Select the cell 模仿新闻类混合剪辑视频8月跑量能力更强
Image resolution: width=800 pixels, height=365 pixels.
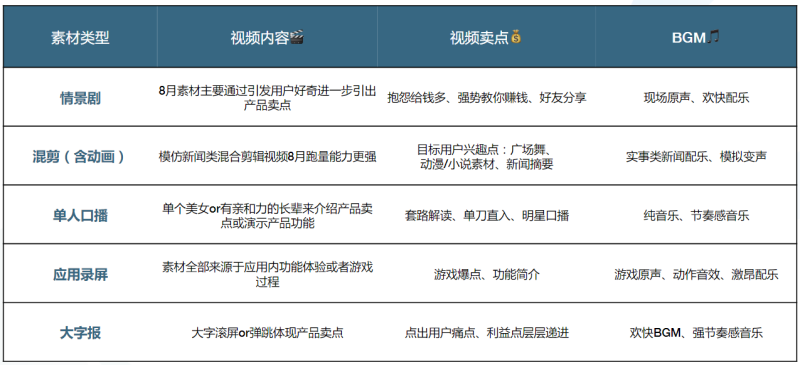click(x=267, y=157)
